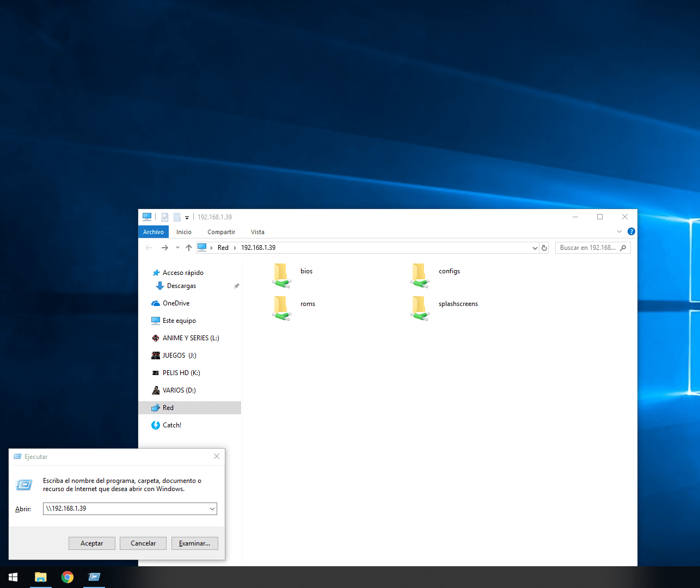This screenshot has width=700, height=588.
Task: Expand the ribbon with the chevron
Action: 619,231
